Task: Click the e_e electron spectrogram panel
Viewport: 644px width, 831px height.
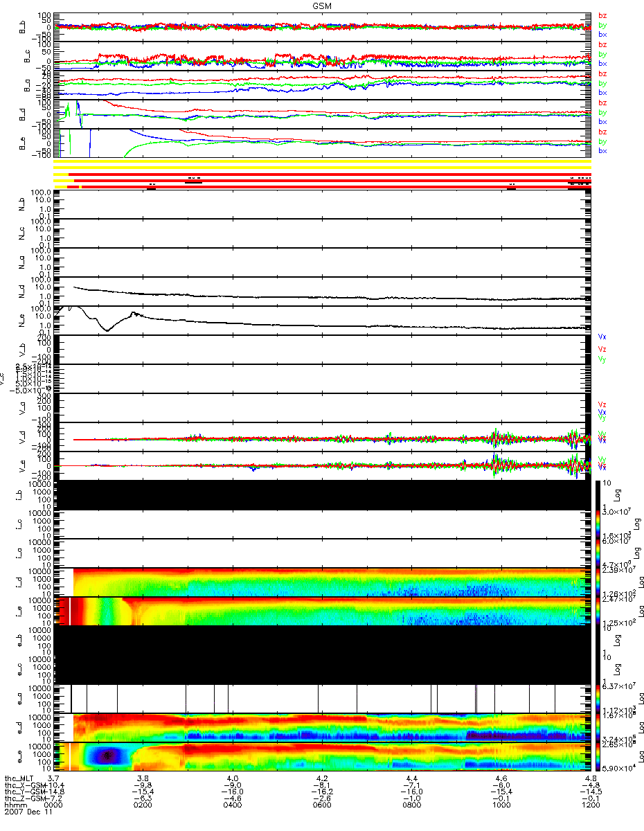Action: (322, 756)
